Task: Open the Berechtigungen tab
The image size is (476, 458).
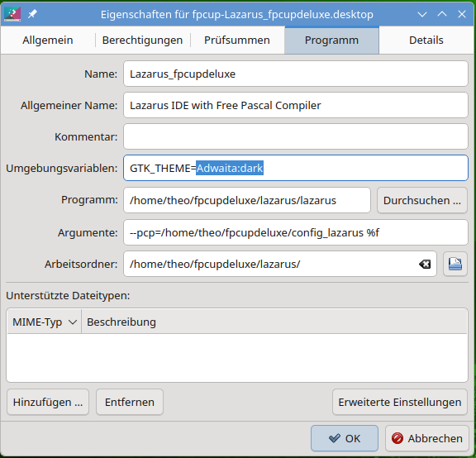Action: coord(142,40)
